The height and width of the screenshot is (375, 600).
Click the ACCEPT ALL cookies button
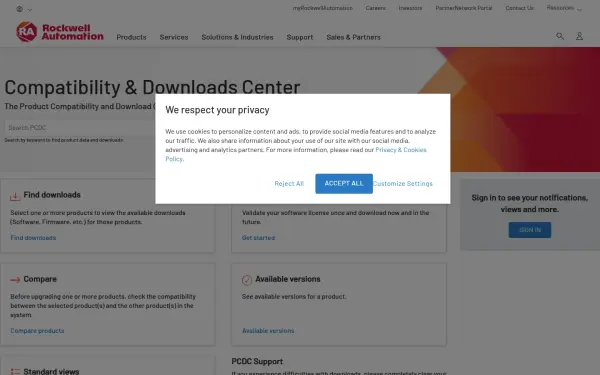344,184
